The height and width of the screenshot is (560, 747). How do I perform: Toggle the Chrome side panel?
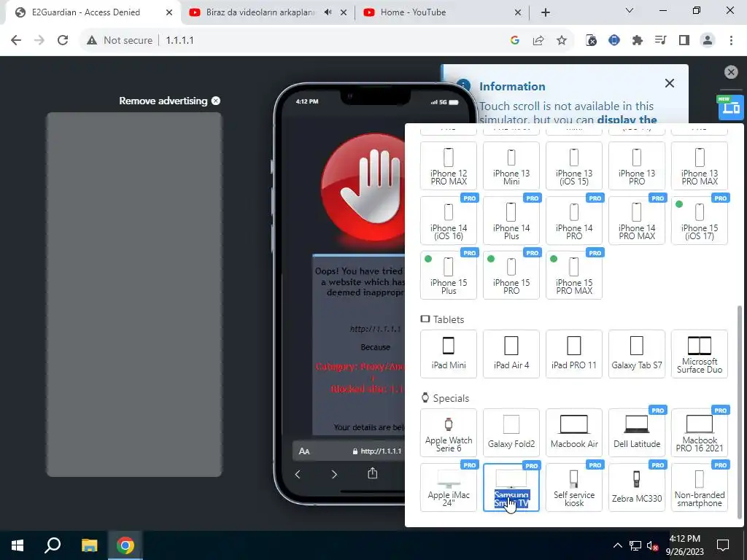(x=684, y=41)
